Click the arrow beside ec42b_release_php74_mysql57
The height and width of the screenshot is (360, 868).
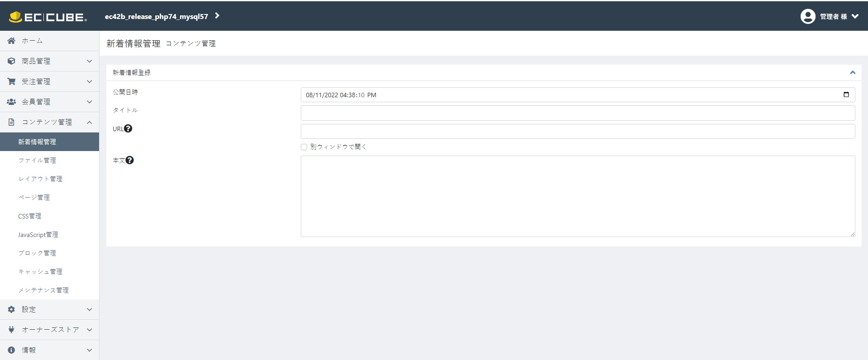(217, 16)
